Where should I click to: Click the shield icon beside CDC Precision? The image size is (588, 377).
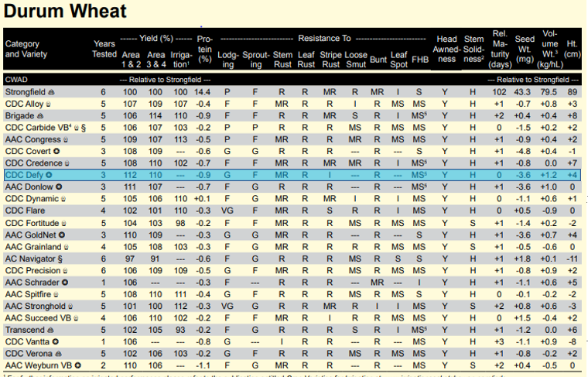tap(65, 271)
